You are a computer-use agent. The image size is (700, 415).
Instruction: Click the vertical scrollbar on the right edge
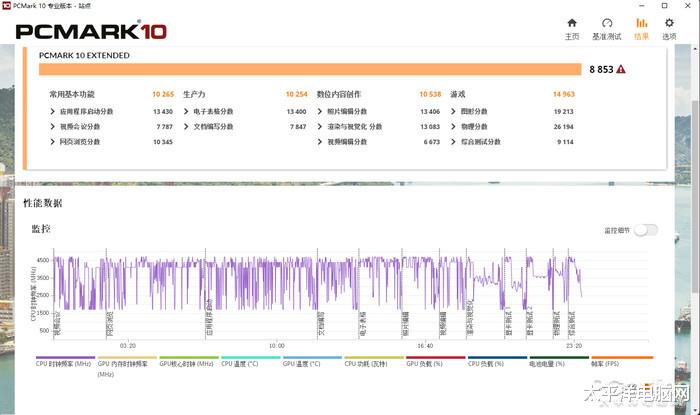(696, 196)
